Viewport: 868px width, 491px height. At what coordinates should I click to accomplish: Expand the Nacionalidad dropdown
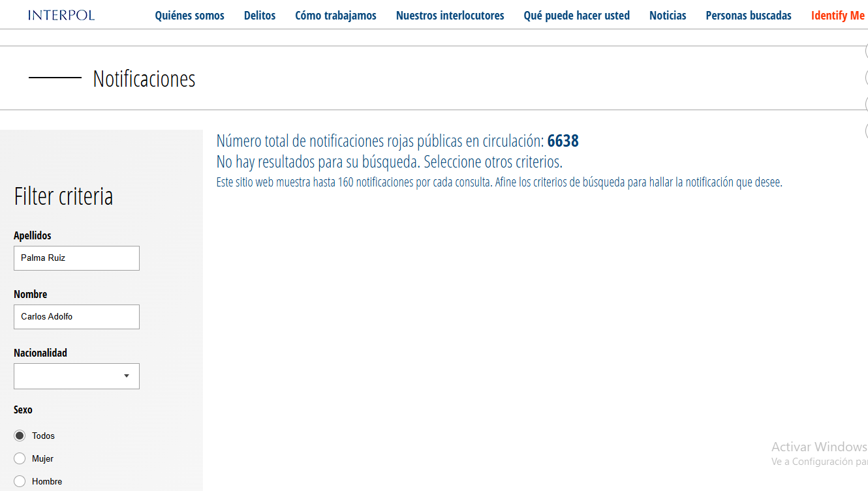point(76,376)
